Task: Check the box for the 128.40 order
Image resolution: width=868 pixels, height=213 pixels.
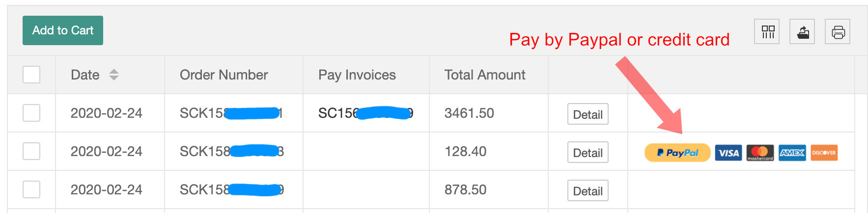Action: 31,151
